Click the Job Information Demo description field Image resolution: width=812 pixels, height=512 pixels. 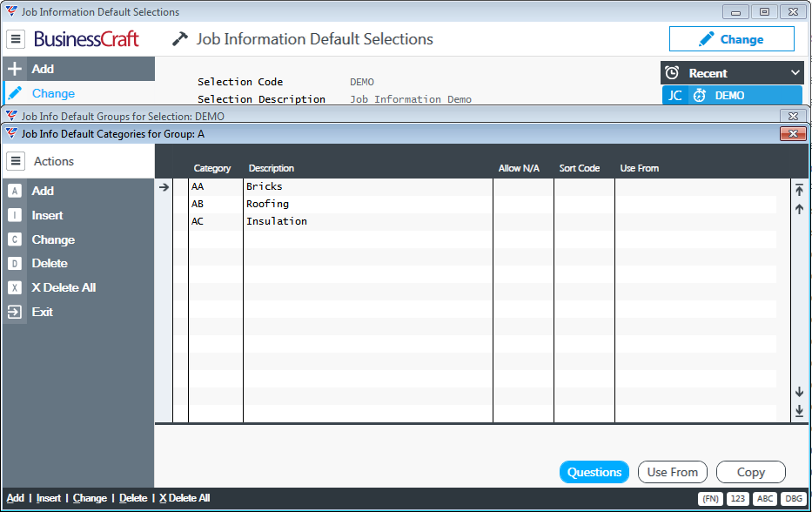tap(411, 99)
